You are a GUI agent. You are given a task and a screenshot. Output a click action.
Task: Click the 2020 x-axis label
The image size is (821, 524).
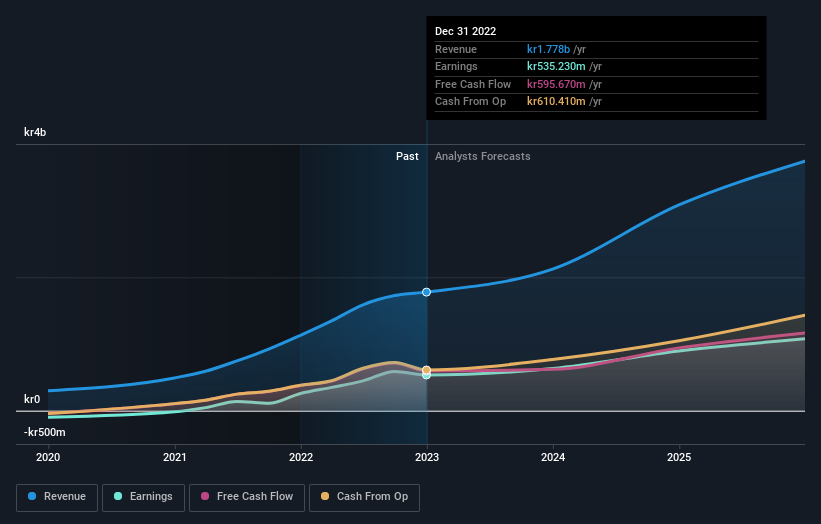pos(48,457)
